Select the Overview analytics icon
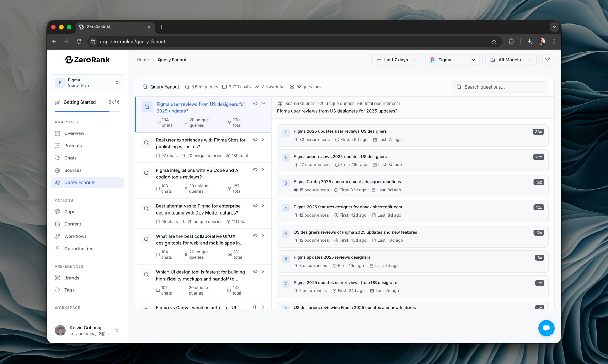 (57, 133)
